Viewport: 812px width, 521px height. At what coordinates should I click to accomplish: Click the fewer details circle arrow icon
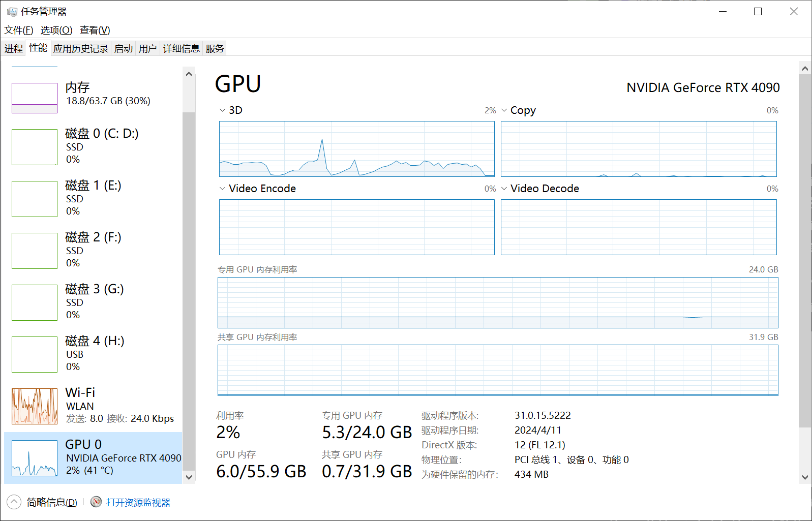(x=14, y=502)
